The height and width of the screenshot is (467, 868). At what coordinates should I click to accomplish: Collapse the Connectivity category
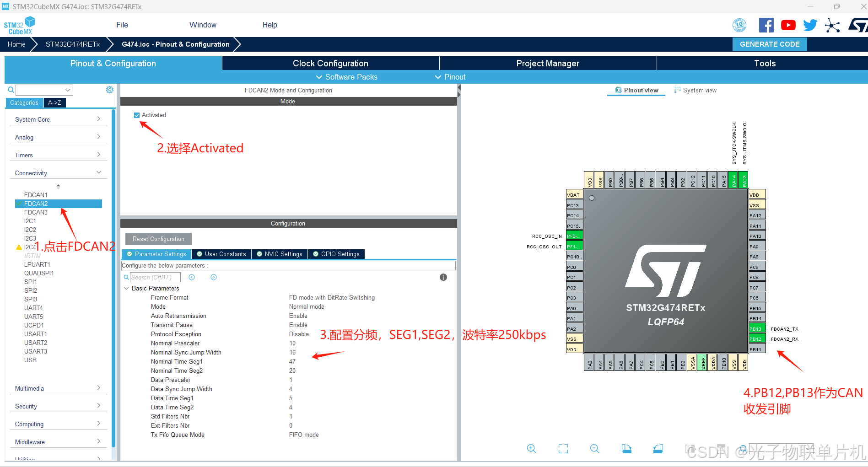58,173
